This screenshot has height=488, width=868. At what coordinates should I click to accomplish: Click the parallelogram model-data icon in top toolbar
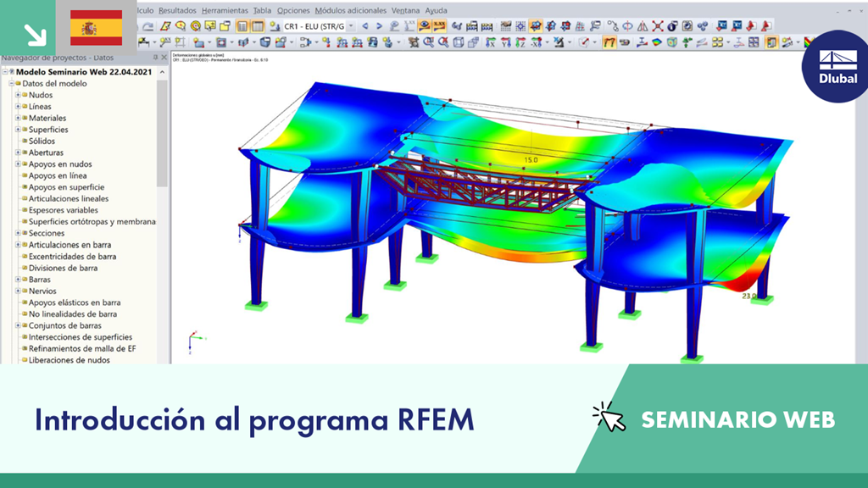[165, 26]
